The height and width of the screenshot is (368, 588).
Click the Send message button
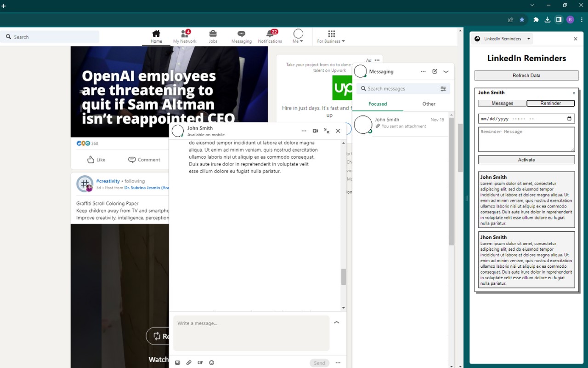coord(320,363)
